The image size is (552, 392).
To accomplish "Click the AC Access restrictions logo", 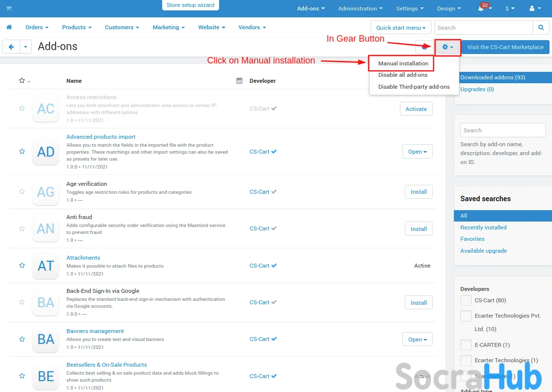I will [46, 109].
